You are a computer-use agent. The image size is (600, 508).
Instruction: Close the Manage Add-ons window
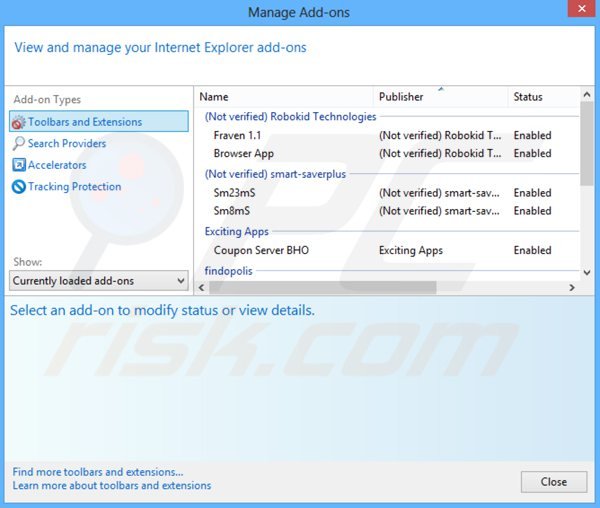(x=582, y=8)
